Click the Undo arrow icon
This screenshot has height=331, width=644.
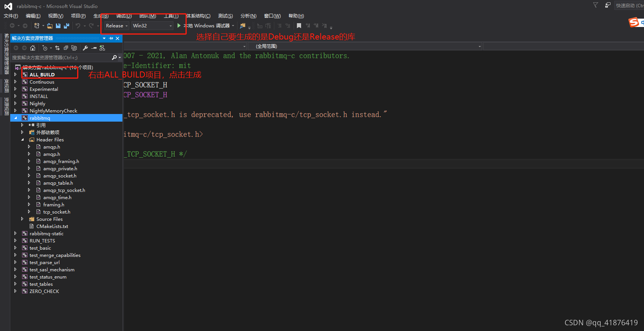click(78, 25)
